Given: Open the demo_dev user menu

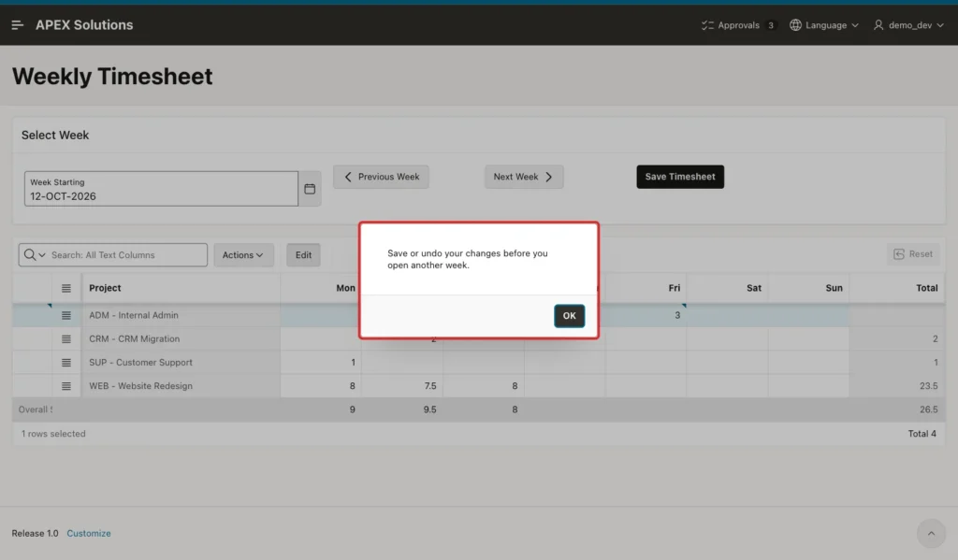Looking at the screenshot, I should coord(908,25).
